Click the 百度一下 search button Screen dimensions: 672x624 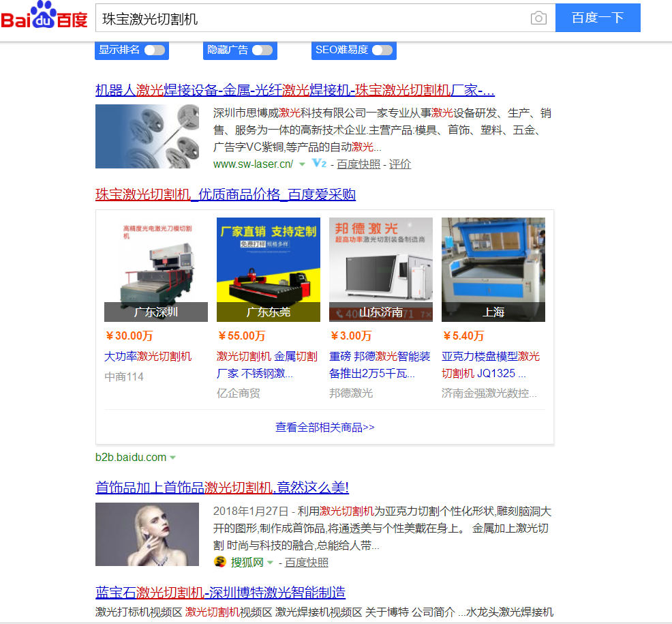[x=598, y=18]
